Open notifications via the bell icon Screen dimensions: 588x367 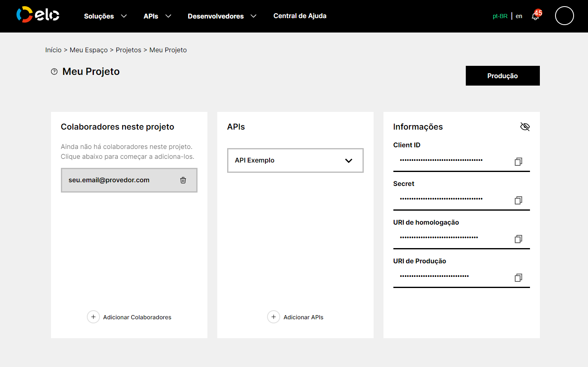pyautogui.click(x=535, y=16)
